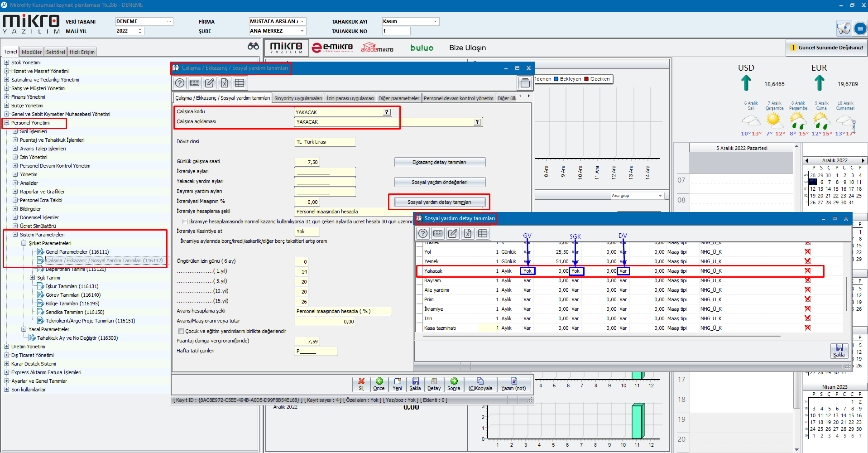Toggle Çocuk ve eğitim yardımlarını birlikte değerlendir checkbox
The height and width of the screenshot is (453, 868).
tap(181, 331)
